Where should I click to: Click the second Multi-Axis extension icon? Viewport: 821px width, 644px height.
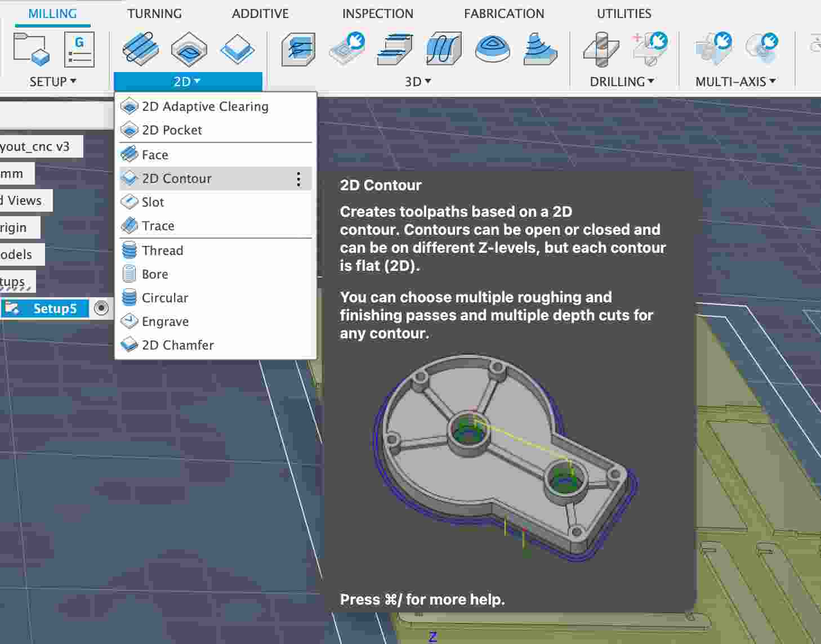pos(761,49)
